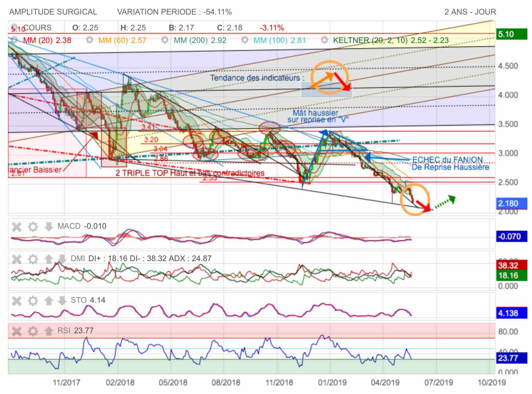
Task: Move the STO panel down
Action: tap(62, 300)
